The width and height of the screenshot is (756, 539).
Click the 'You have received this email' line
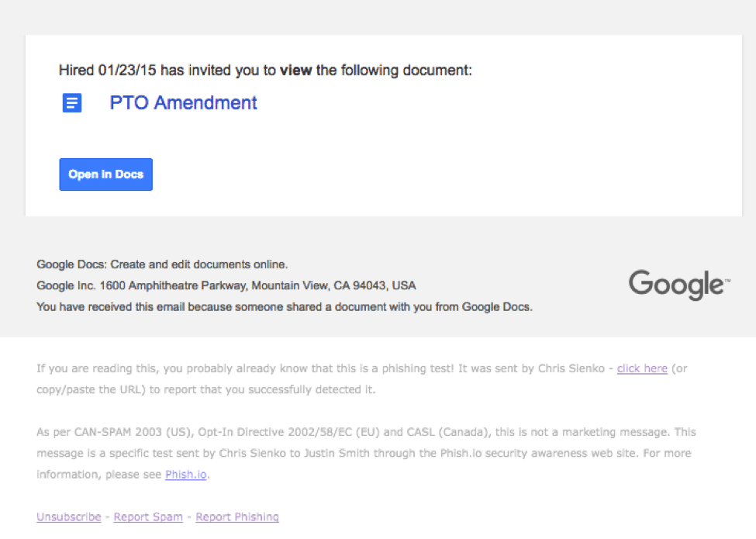(284, 306)
